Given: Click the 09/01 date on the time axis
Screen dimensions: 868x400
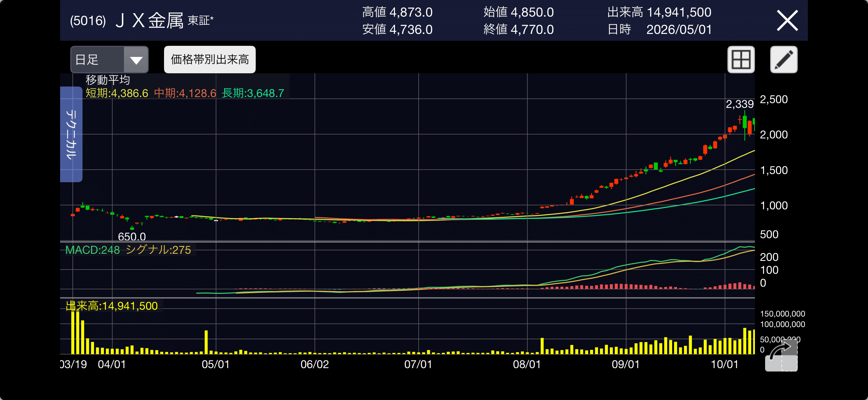Looking at the screenshot, I should tap(626, 364).
